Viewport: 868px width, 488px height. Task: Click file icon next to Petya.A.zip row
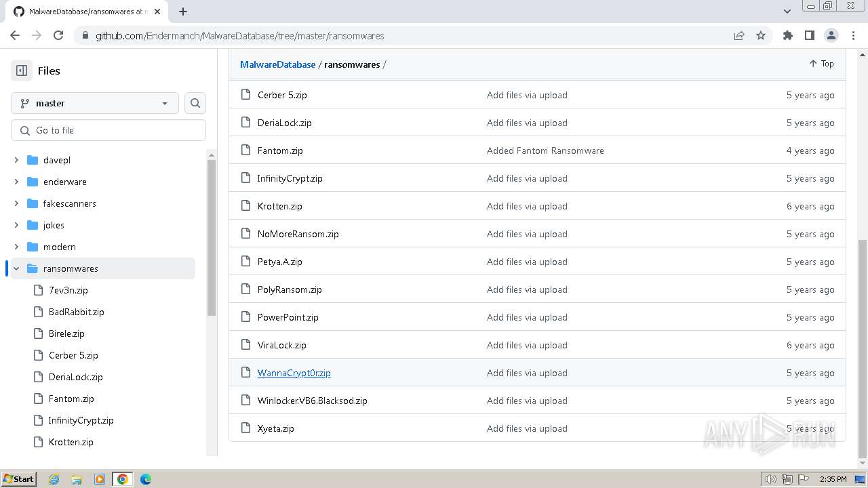coord(245,262)
